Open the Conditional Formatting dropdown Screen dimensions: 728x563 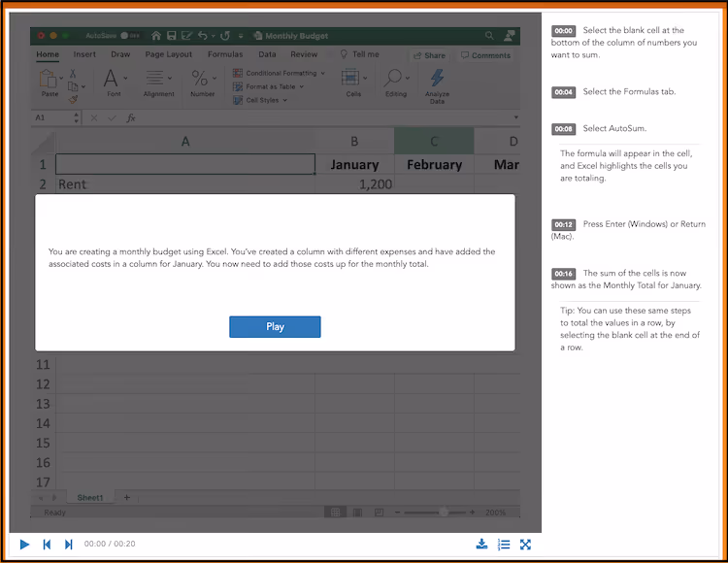click(279, 74)
